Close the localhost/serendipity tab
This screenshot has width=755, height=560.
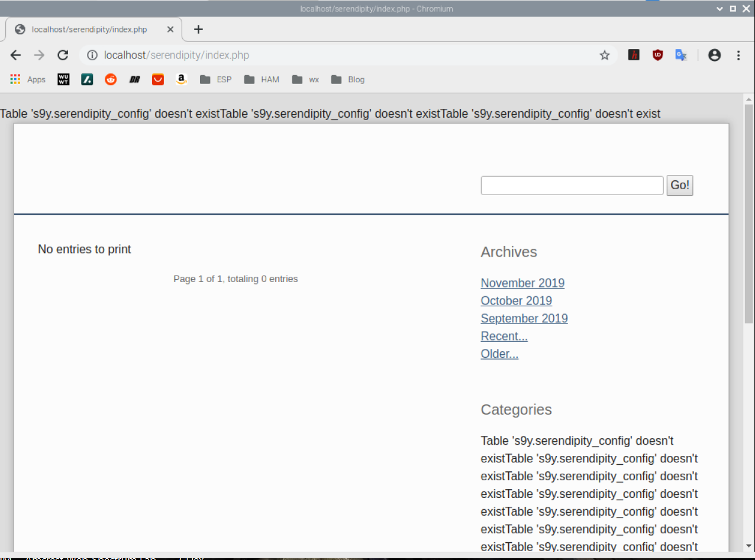coord(170,29)
